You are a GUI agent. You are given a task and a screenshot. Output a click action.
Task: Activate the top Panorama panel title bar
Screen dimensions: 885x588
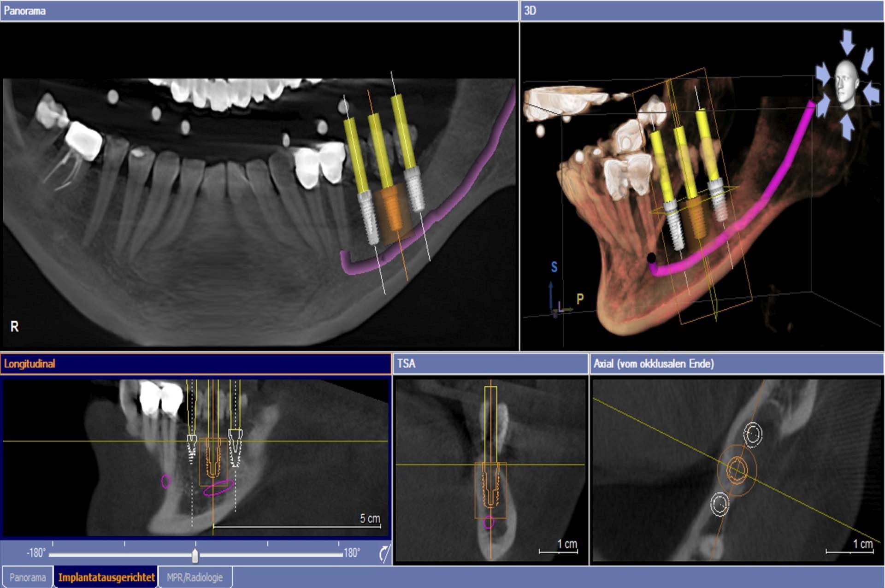point(260,11)
